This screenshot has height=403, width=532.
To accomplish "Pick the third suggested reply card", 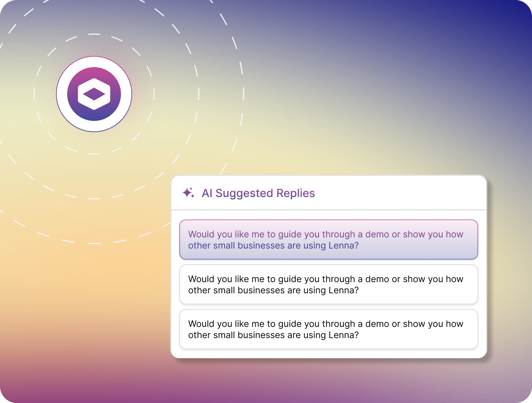I will (328, 329).
